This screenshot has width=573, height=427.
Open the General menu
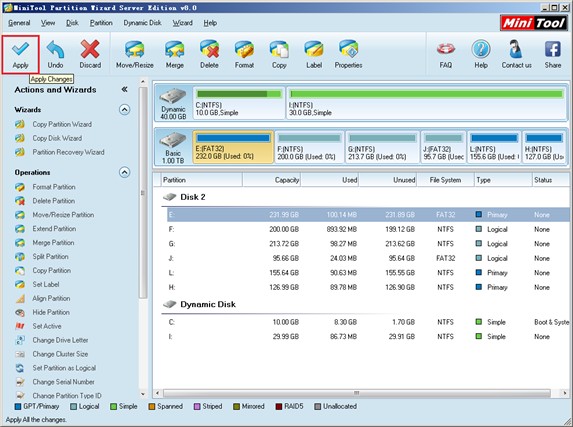click(x=19, y=23)
